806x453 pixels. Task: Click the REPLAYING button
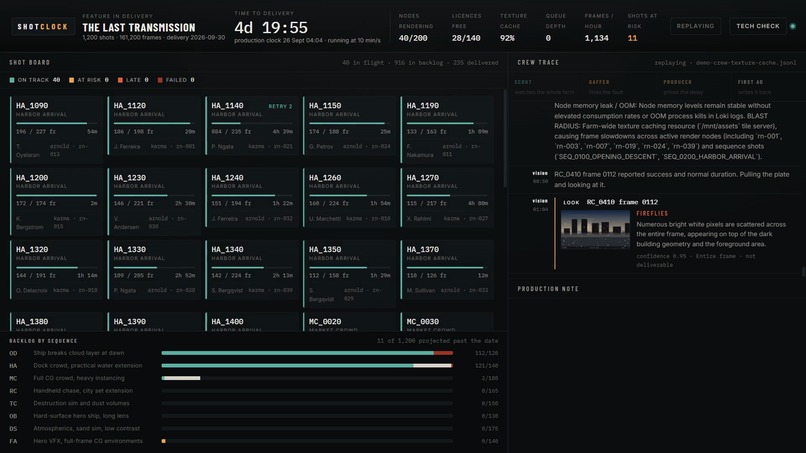tap(695, 26)
